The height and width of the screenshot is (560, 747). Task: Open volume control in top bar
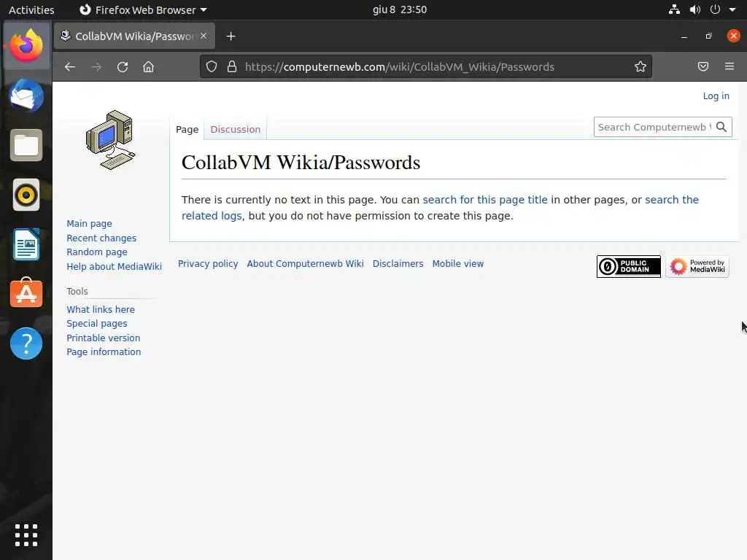[695, 9]
